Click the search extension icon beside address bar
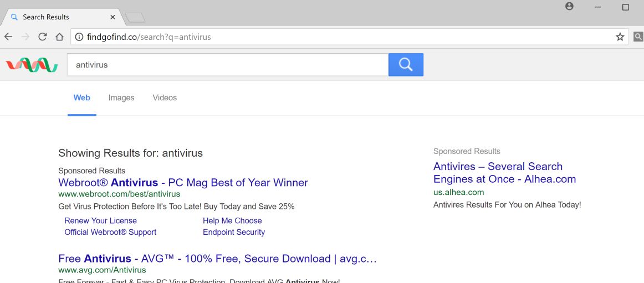 pos(638,37)
